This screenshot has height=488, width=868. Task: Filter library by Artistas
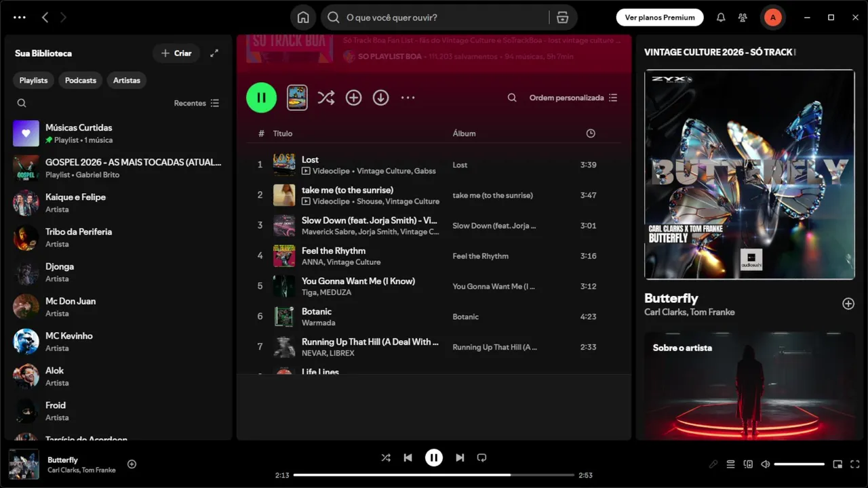coord(127,80)
